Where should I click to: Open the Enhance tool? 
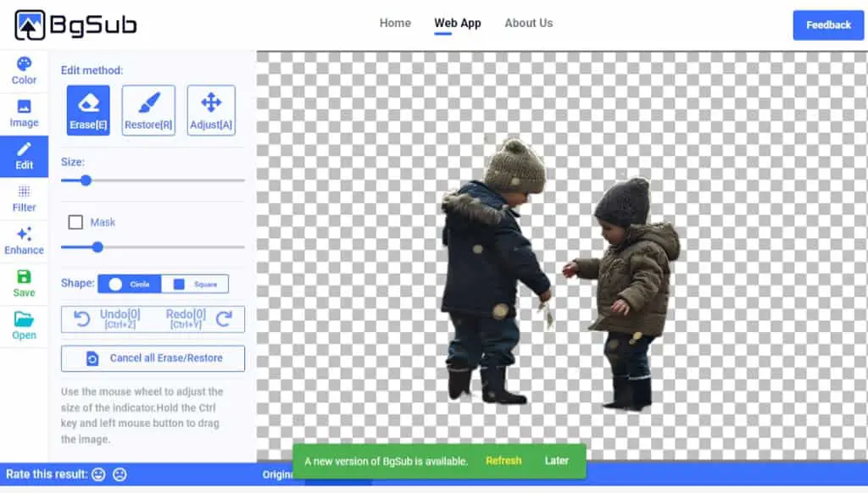point(24,241)
